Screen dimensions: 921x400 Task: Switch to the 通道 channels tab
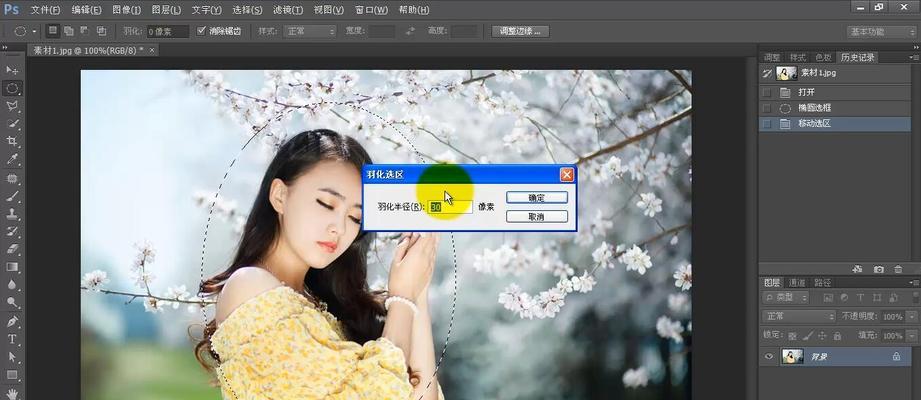click(x=797, y=283)
